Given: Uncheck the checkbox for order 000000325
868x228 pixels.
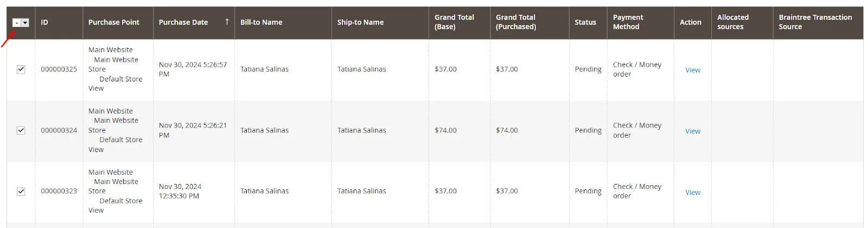Looking at the screenshot, I should 21,69.
